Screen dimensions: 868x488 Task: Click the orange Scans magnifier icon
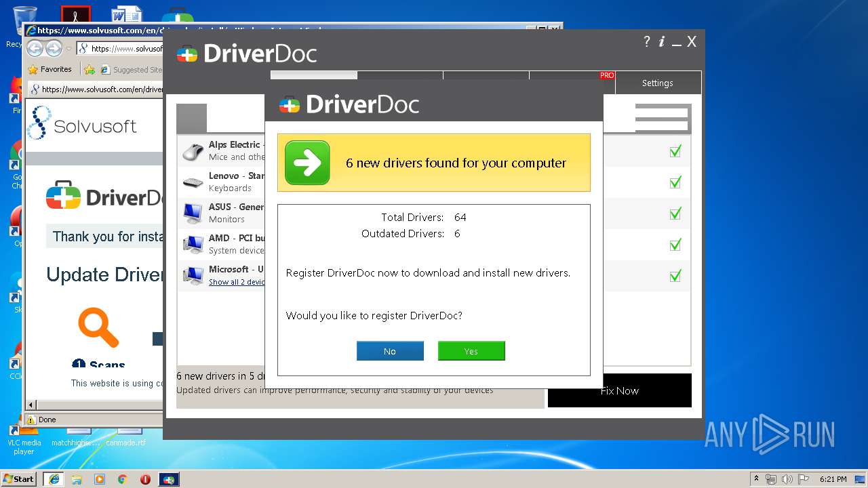[99, 327]
